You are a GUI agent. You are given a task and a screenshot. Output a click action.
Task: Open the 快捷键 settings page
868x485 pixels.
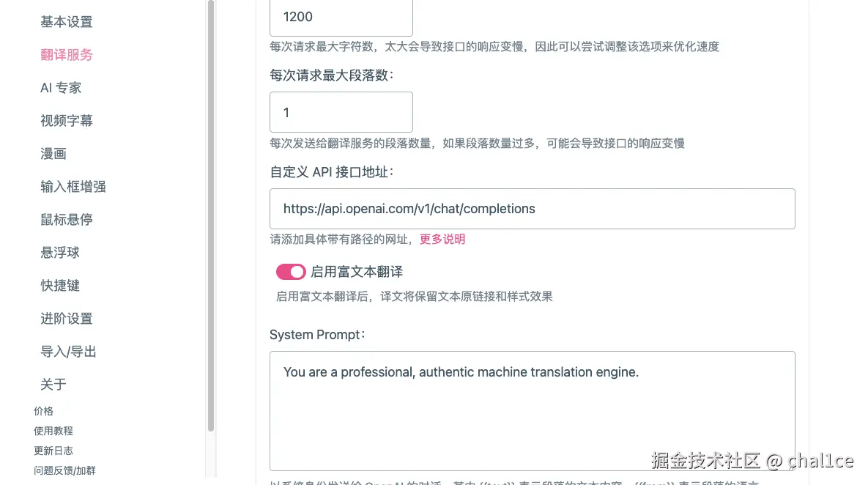(60, 285)
